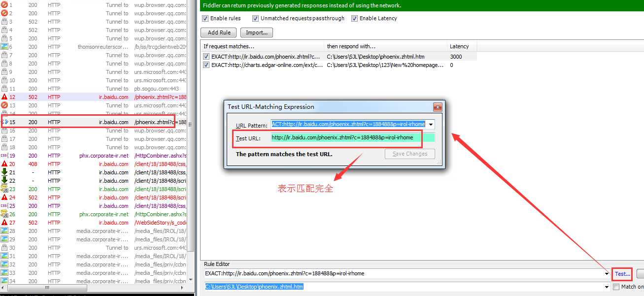Select session 11 pb.sogou.com:443 row
Viewport: 644px width, 296px height.
[x=94, y=89]
